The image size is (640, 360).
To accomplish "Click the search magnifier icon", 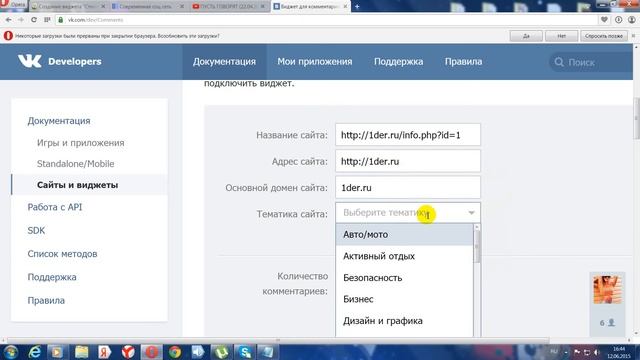I will coord(559,62).
